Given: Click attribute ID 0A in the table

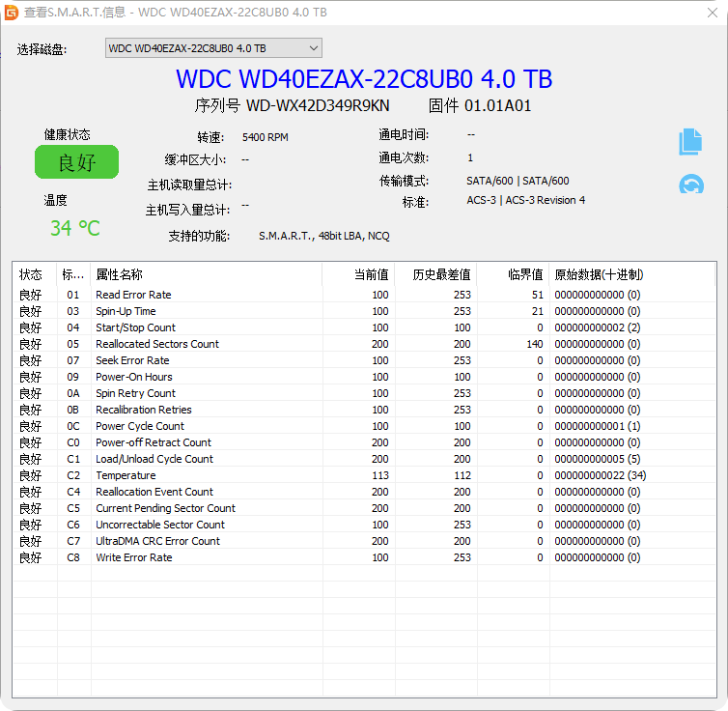Looking at the screenshot, I should point(73,393).
